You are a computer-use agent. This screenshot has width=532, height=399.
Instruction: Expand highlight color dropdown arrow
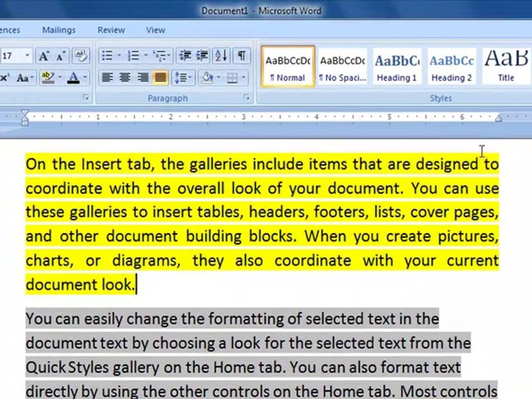click(x=60, y=78)
